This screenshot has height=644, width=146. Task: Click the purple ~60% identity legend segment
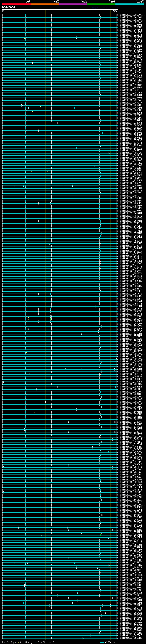73,4
